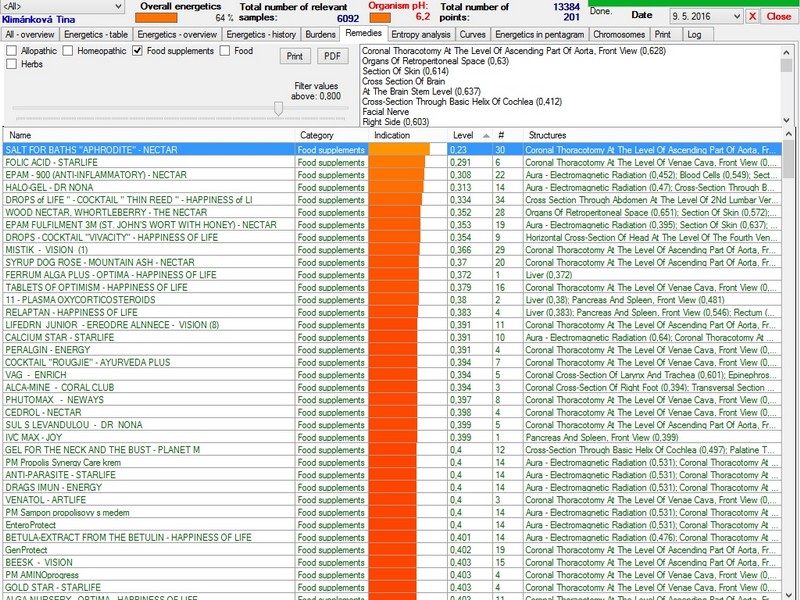This screenshot has height=600, width=800.
Task: Select row CEDROL - NECTAR
Action: pyautogui.click(x=392, y=412)
